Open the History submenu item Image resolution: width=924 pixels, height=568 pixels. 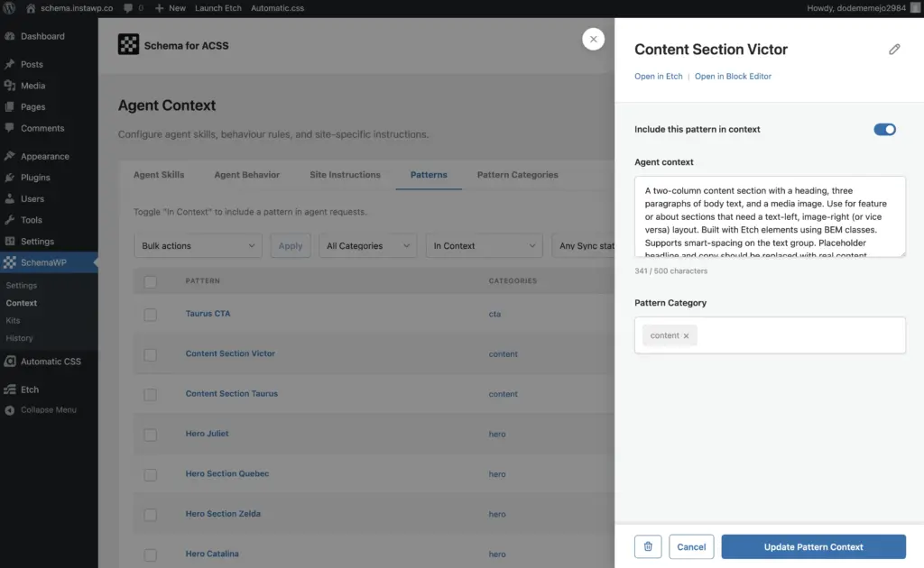click(x=20, y=338)
